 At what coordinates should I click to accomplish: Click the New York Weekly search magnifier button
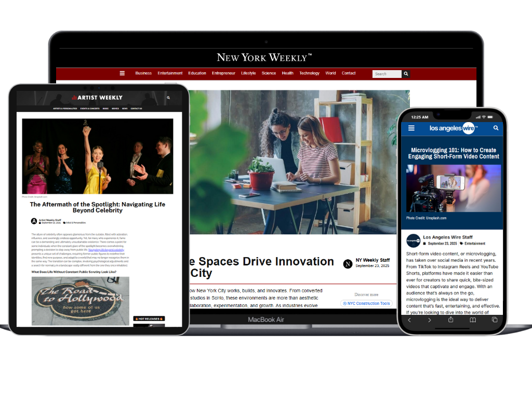coord(406,74)
